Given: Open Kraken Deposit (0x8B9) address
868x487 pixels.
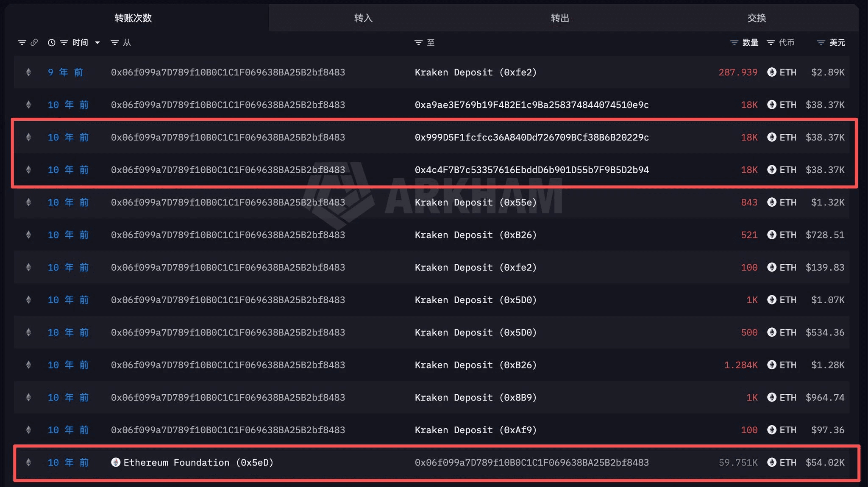Looking at the screenshot, I should click(x=476, y=398).
